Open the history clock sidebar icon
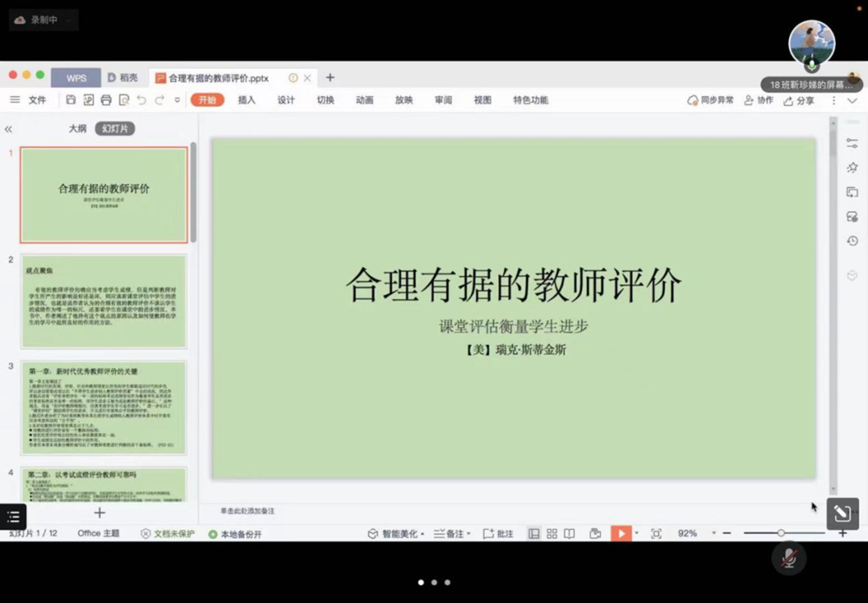Viewport: 868px width, 603px height. click(852, 241)
